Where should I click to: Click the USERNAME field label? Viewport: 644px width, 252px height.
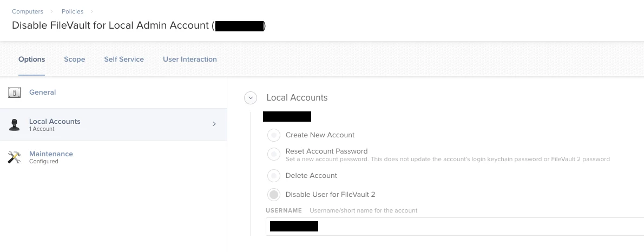pos(284,210)
